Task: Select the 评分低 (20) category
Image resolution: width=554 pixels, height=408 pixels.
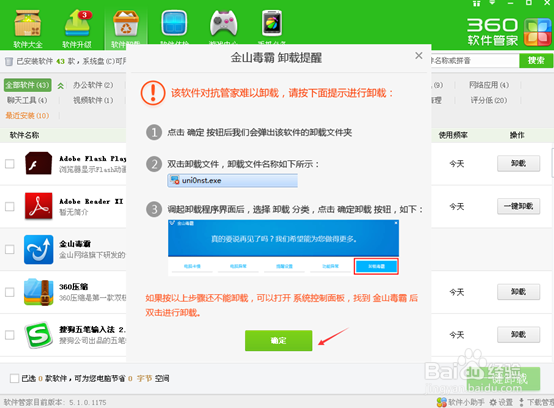Action: (x=489, y=100)
